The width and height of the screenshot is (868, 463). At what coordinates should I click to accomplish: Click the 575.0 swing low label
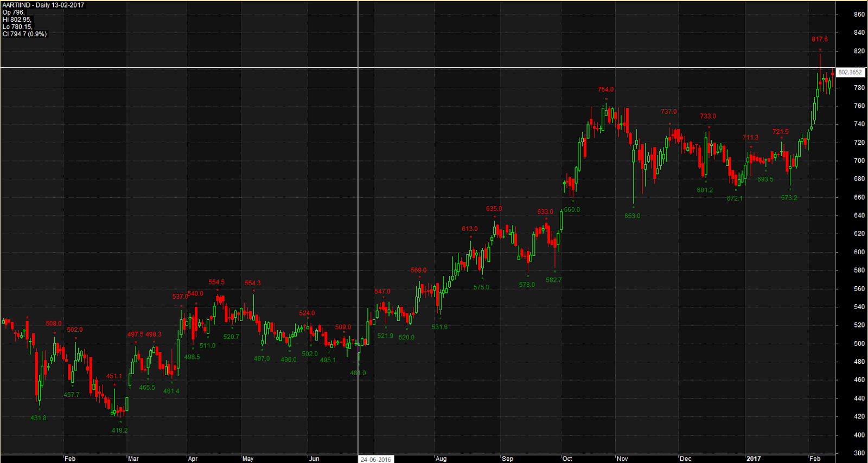482,287
